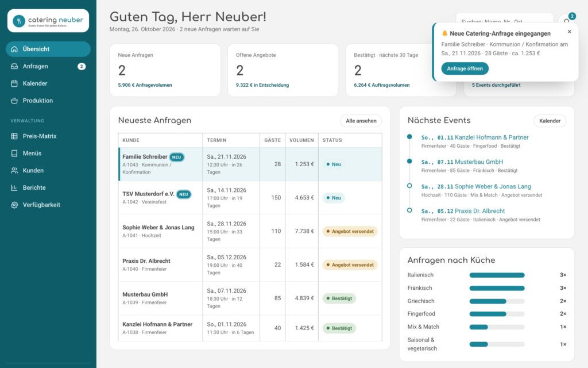588x368 pixels.
Task: Open Sophie Weber & Jonas Lang table row
Action: (x=250, y=231)
